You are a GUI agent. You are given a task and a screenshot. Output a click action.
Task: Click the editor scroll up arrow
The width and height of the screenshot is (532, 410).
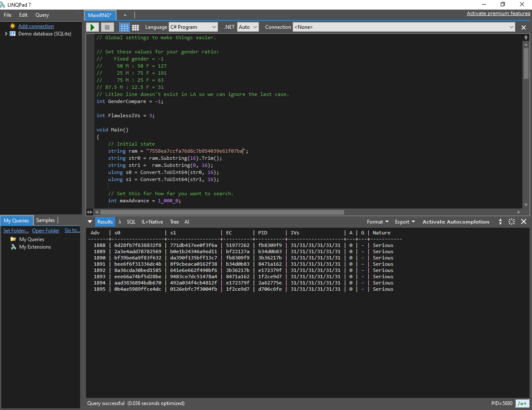(x=526, y=44)
